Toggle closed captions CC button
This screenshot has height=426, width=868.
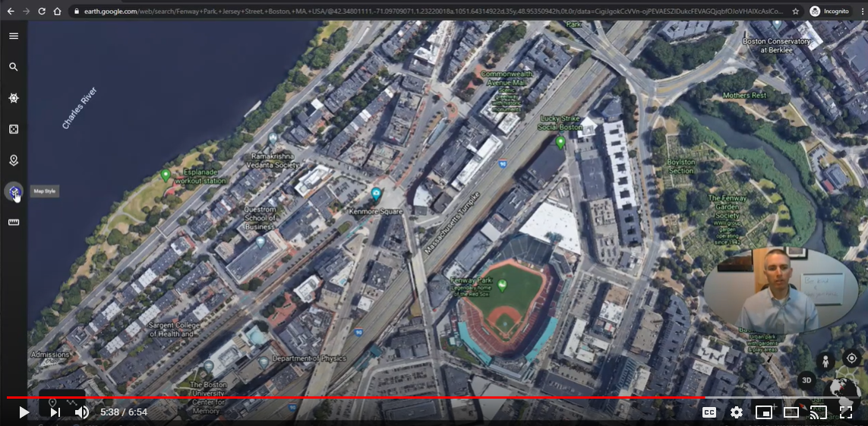coord(709,412)
